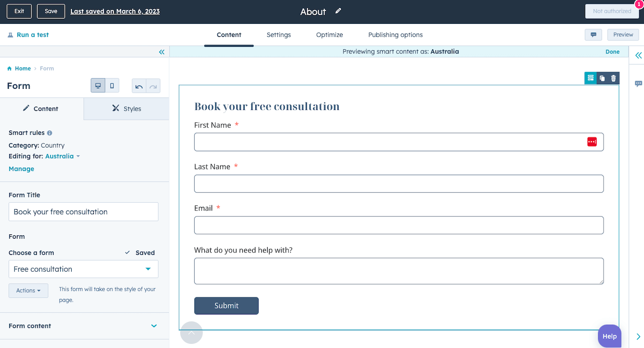Image resolution: width=644 pixels, height=348 pixels.
Task: Clone the form module with copy icon
Action: pyautogui.click(x=602, y=78)
